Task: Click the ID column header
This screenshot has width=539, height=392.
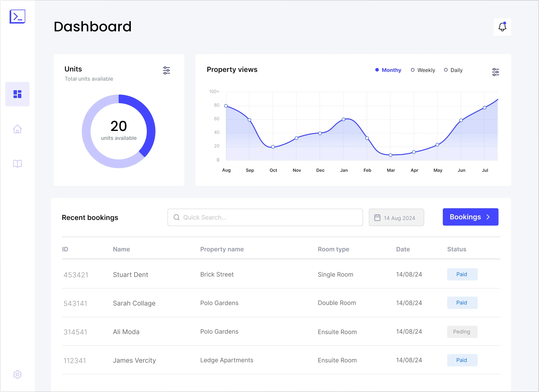Action: (65, 249)
